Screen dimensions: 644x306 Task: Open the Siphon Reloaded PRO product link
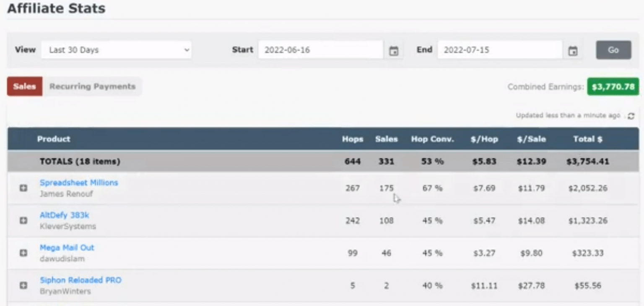[80, 280]
